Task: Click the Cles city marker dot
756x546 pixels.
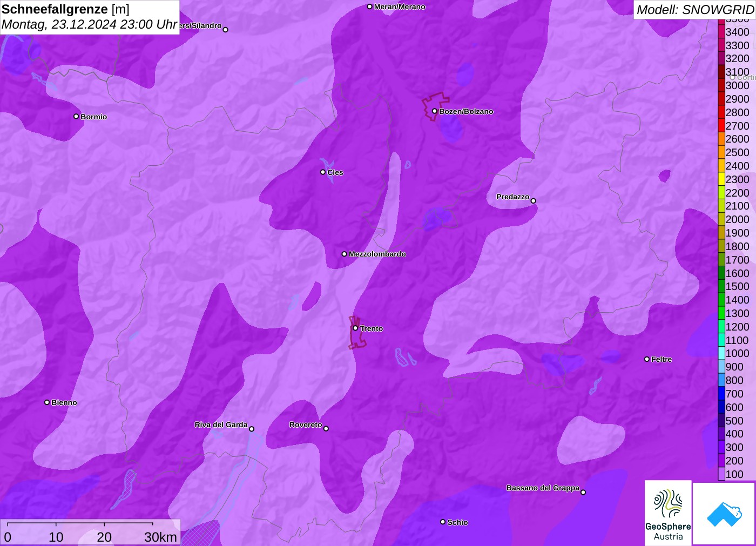Action: coord(323,172)
